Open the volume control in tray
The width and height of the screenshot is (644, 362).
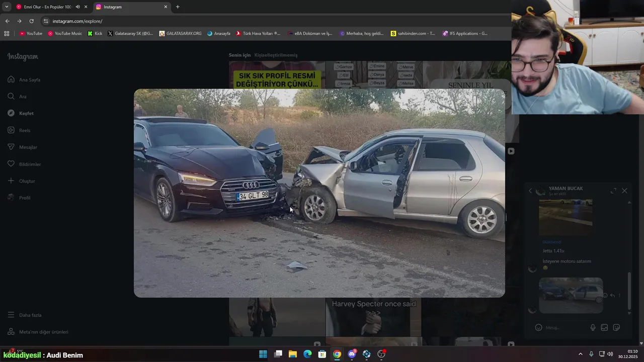(x=610, y=354)
